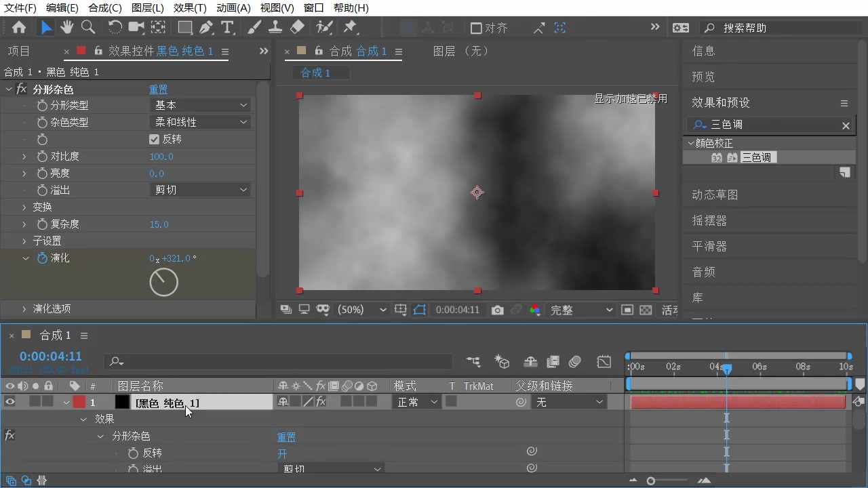Click the black solid color swatch of layer

122,402
